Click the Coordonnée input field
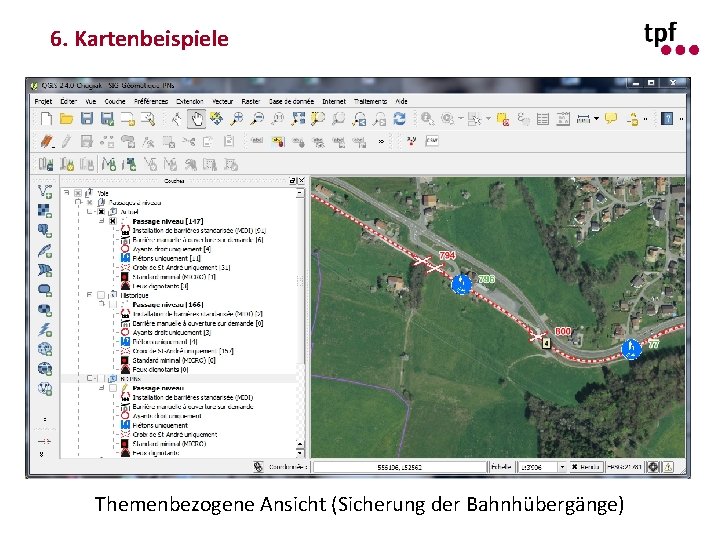 [x=399, y=467]
